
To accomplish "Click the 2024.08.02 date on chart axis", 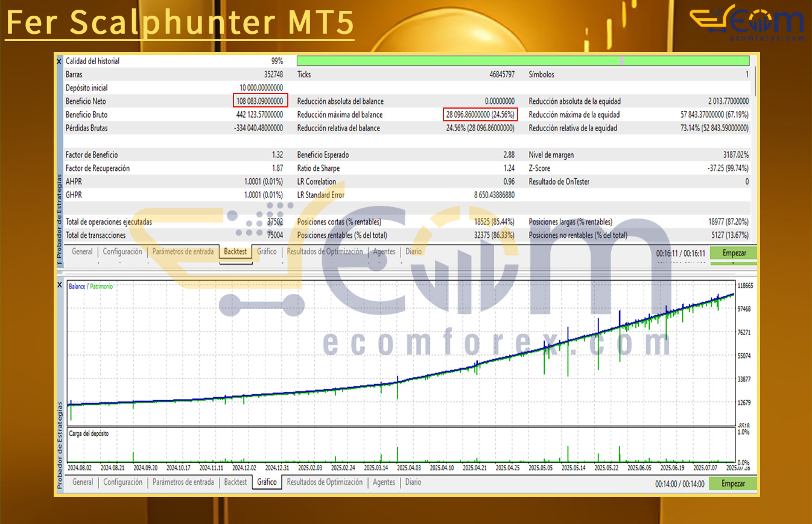I will (80, 468).
